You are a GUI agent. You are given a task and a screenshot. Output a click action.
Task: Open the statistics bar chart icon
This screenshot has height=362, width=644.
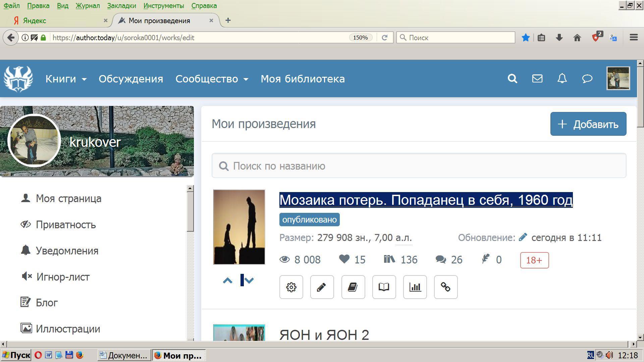(x=415, y=287)
